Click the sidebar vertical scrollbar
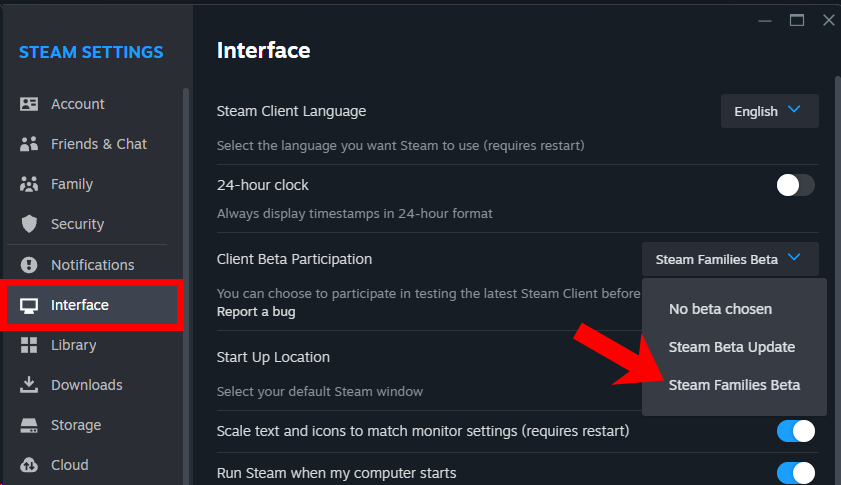The height and width of the screenshot is (485, 841). point(186,284)
